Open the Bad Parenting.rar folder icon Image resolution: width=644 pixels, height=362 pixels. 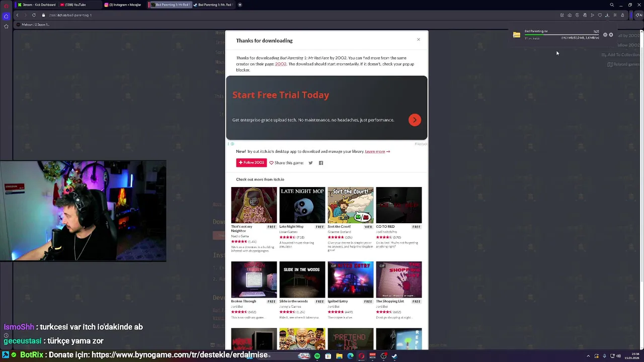point(517,35)
